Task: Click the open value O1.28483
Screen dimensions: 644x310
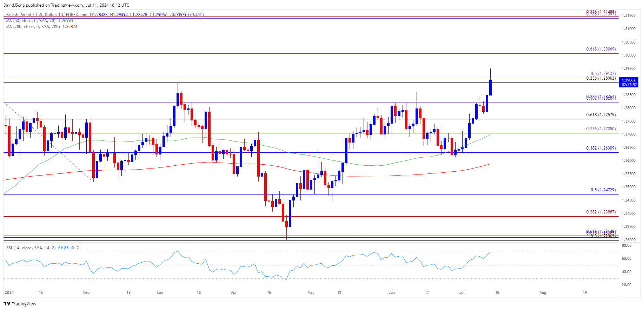Action: pyautogui.click(x=99, y=15)
